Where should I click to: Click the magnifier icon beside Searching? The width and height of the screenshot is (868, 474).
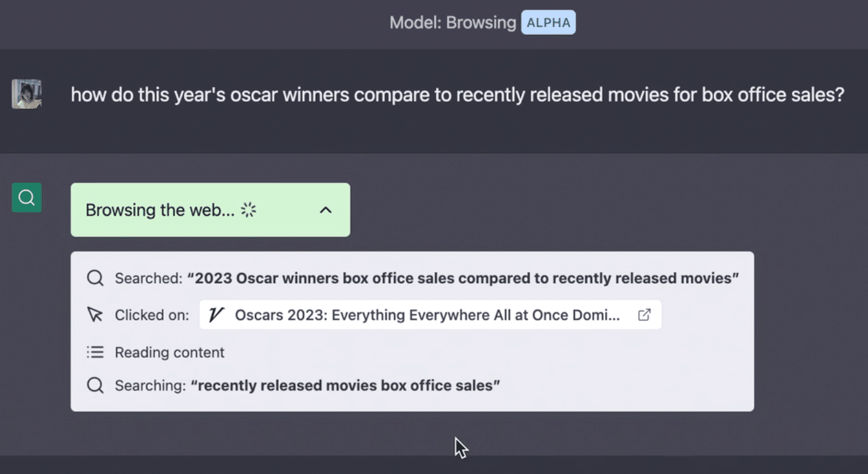coord(95,386)
